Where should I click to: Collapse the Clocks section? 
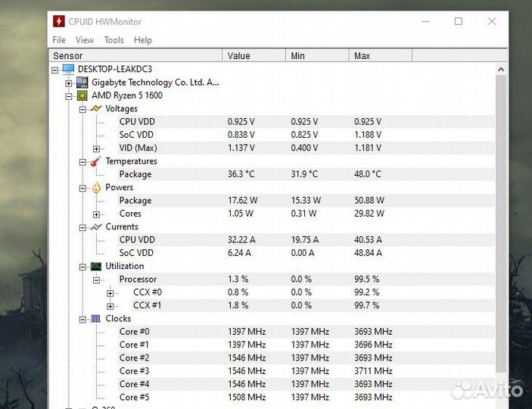click(x=82, y=320)
